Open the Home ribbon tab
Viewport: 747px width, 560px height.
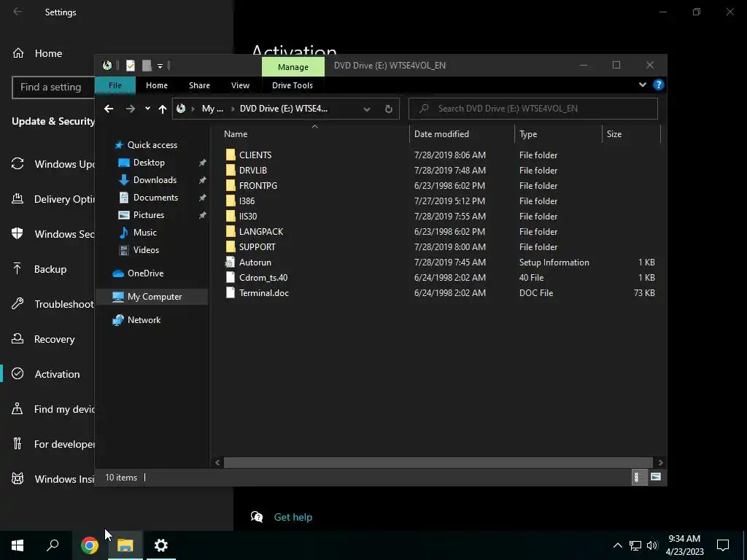(157, 85)
